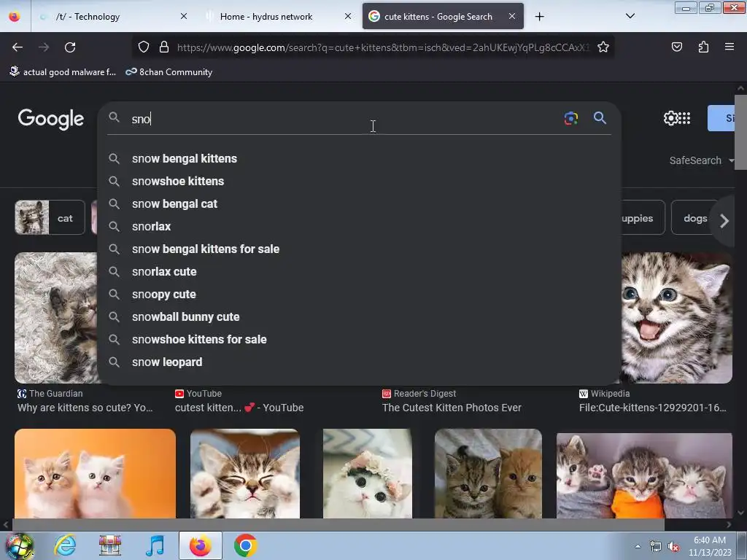
Task: Choose suggestion snowshoe kittens
Action: coord(359,181)
